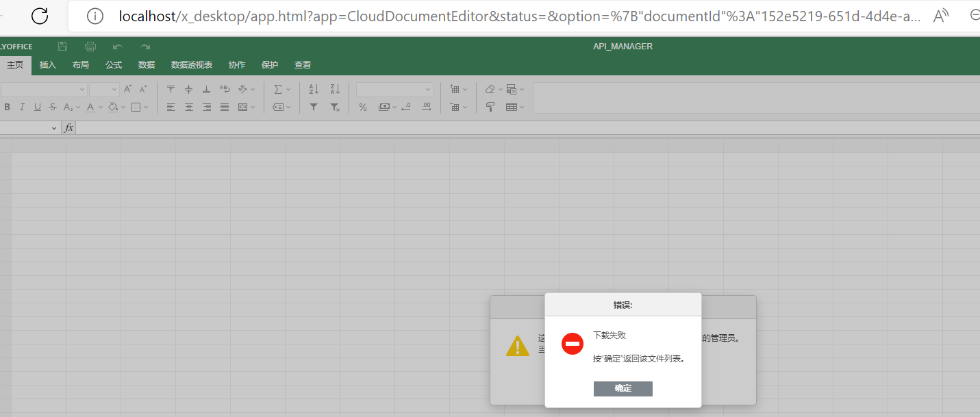Screen dimensions: 980x417
Task: Switch to the 公式 tab
Action: point(114,65)
